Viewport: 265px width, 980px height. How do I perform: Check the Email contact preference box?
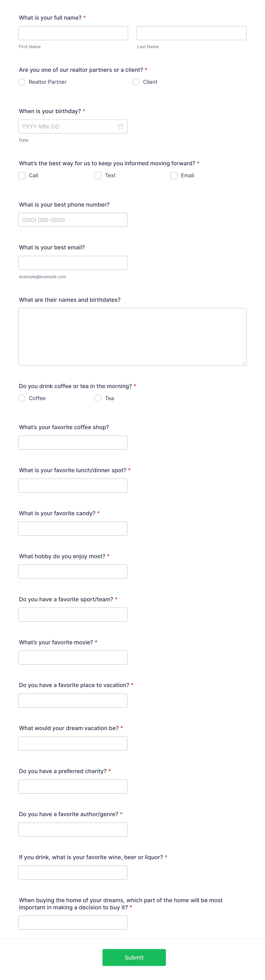(174, 175)
